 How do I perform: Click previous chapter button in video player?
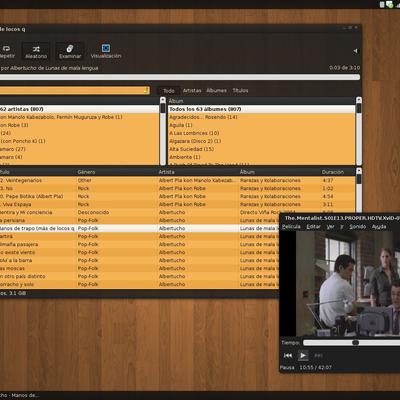click(x=288, y=355)
